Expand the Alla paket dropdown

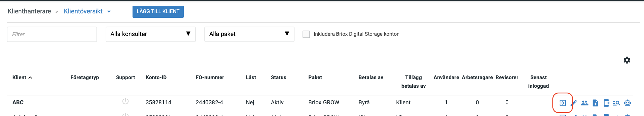[249, 34]
